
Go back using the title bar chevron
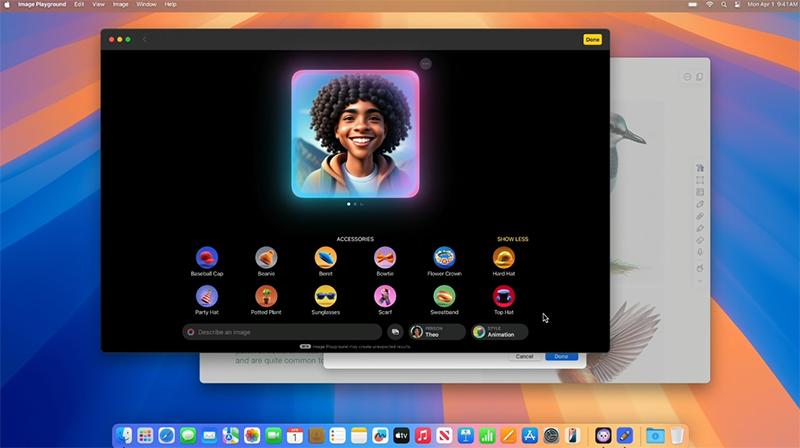tap(144, 39)
